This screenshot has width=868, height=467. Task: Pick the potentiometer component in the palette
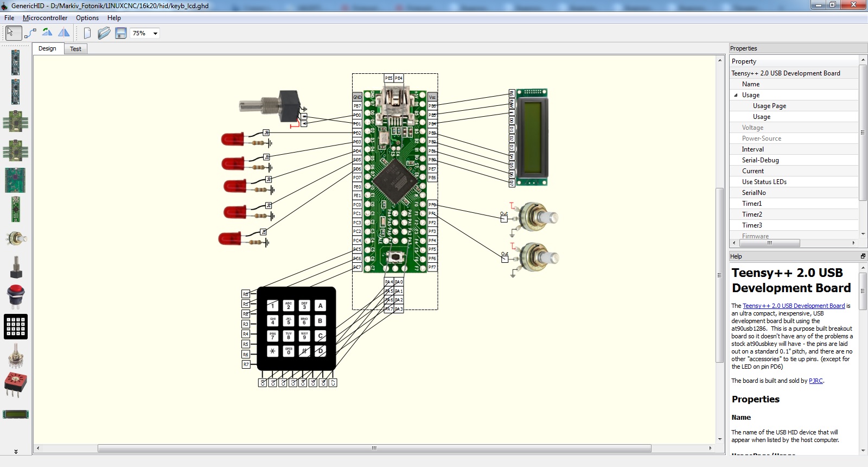coord(16,238)
